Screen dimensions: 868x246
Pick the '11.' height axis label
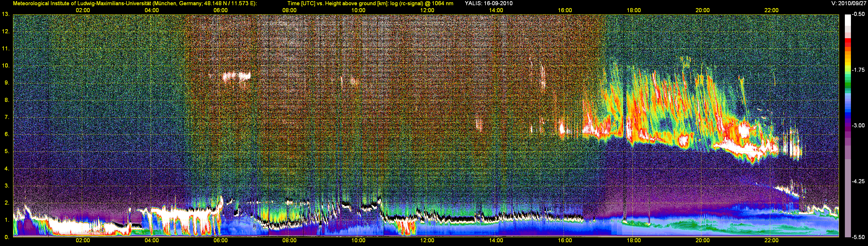click(x=6, y=49)
